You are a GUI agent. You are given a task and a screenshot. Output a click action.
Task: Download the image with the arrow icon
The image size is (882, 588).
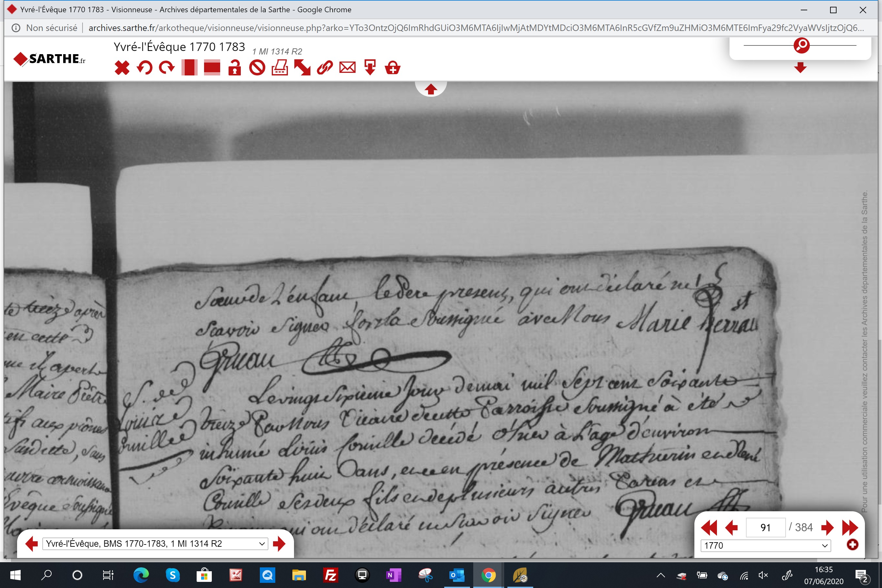[370, 68]
